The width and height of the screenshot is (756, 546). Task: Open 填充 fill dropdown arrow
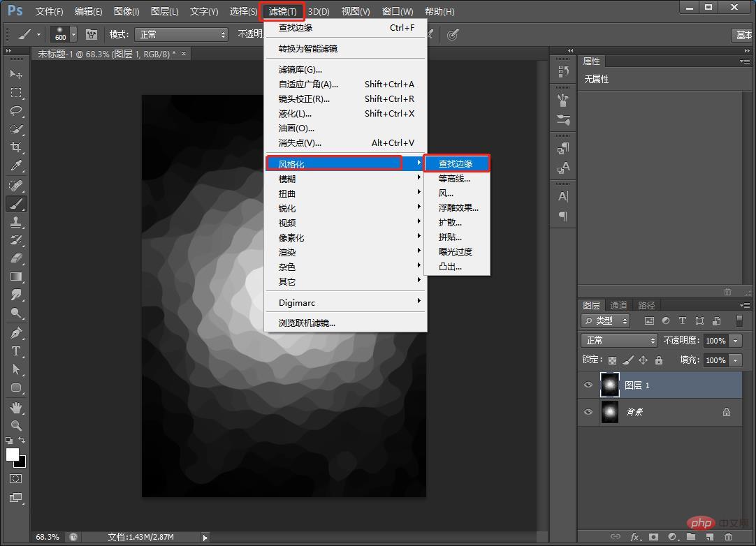click(x=735, y=360)
